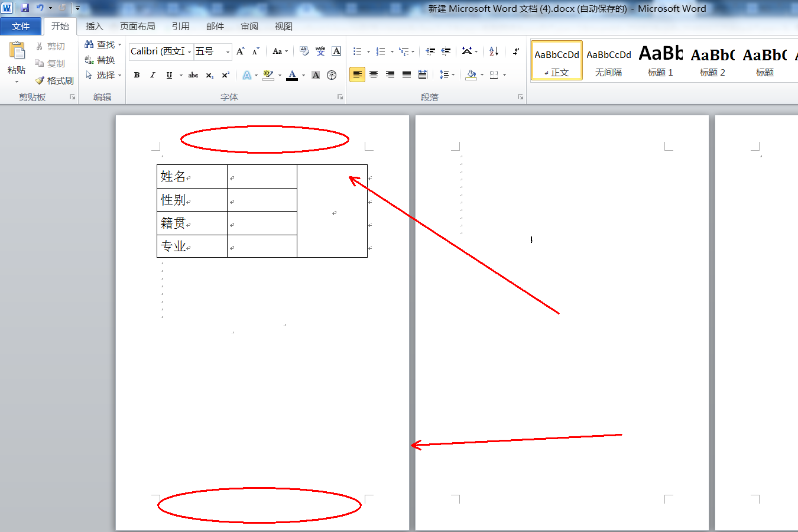Expand the numbering list dropdown arrow
The image size is (798, 532).
coord(391,51)
